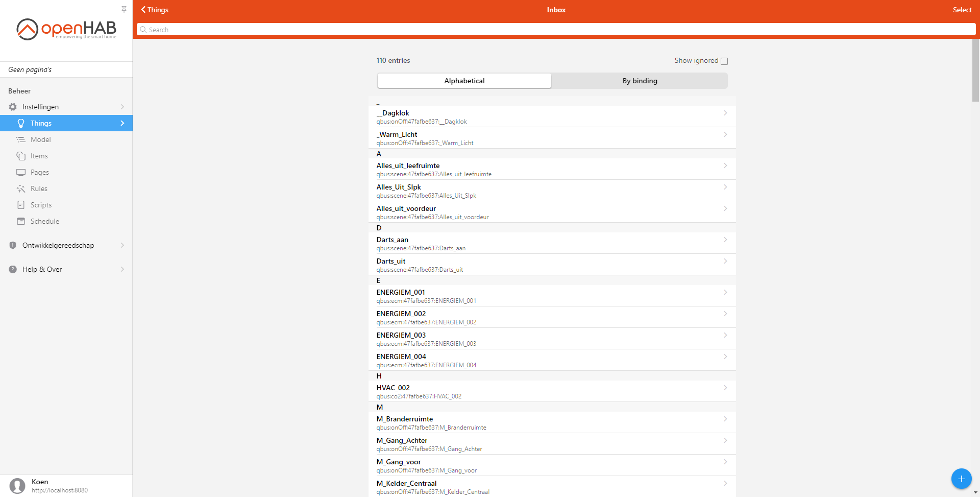Expand the Ontwikkelgereedschap section

click(x=58, y=245)
